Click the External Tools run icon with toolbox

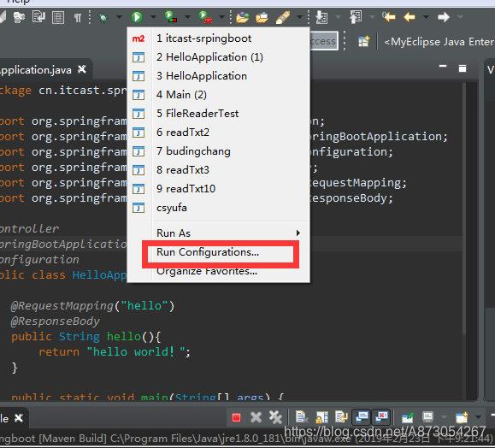coord(205,17)
